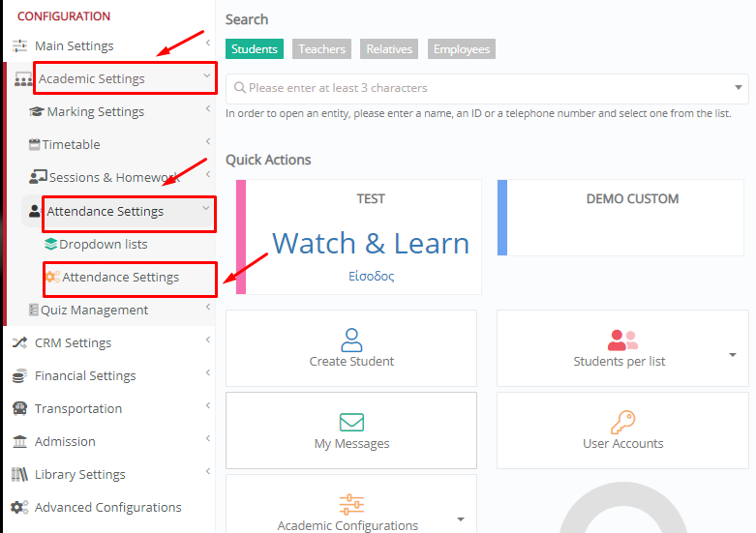Select the Students search tab

[x=254, y=49]
